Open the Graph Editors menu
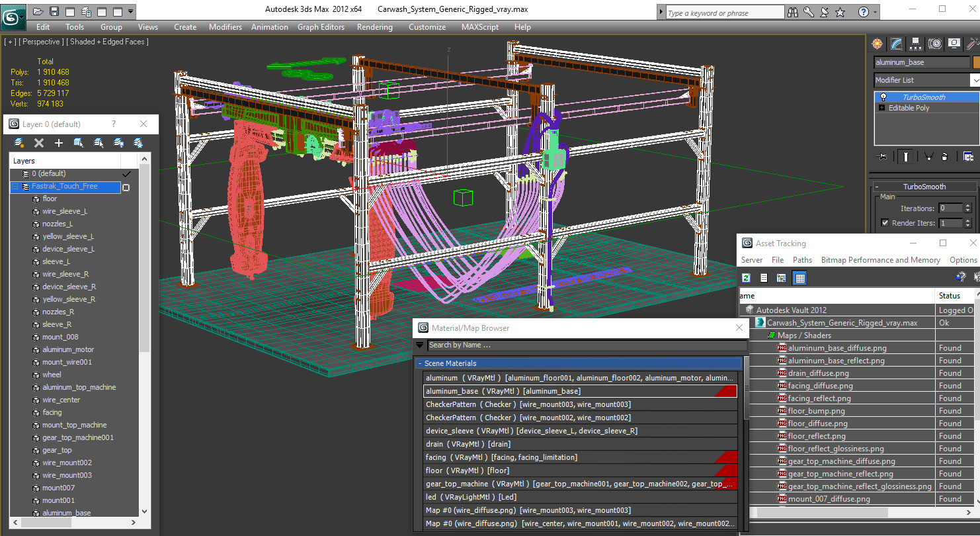The image size is (980, 536). coord(321,27)
